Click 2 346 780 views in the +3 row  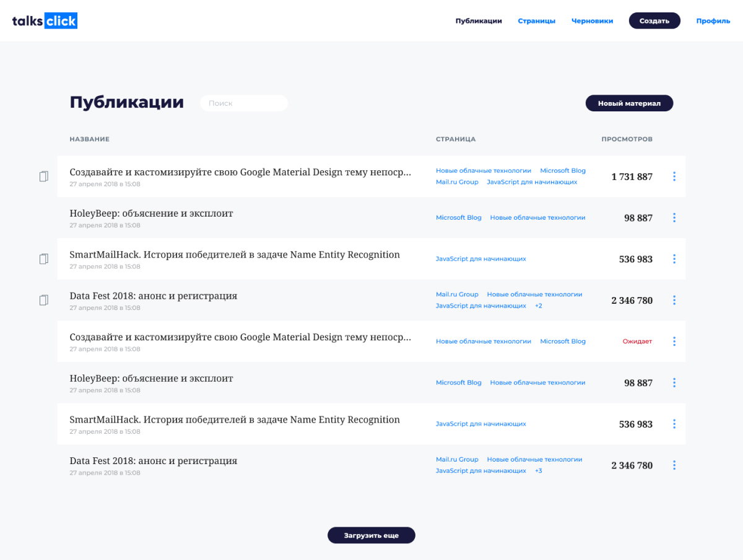(632, 466)
